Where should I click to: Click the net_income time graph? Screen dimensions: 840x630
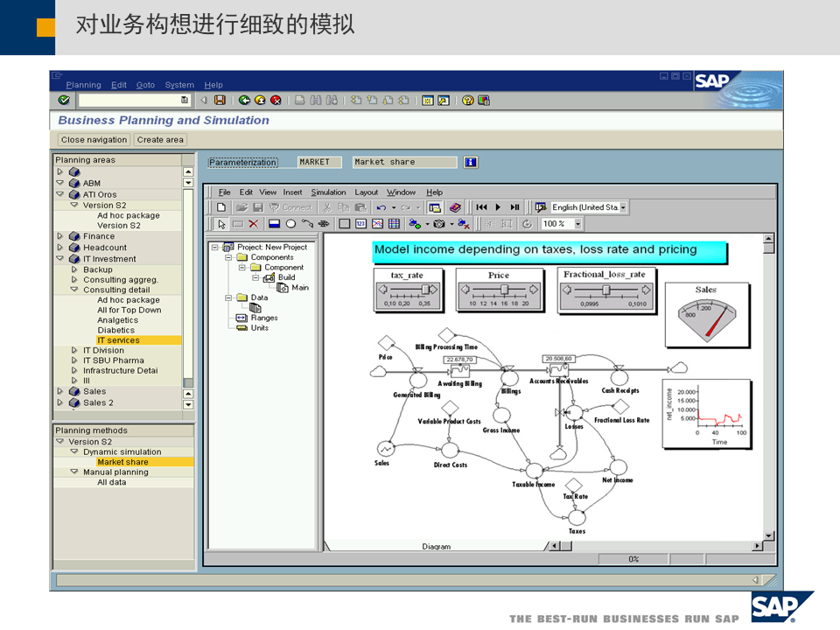coord(707,414)
